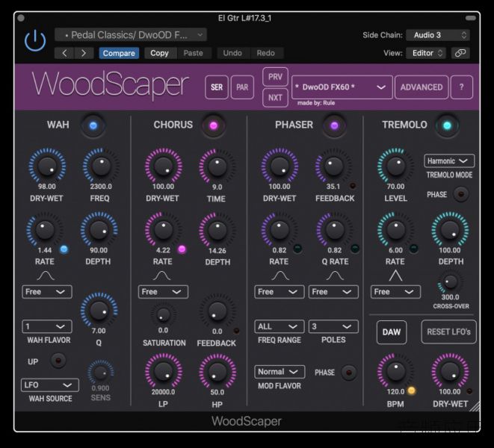The width and height of the screenshot is (494, 448).
Task: Click the question mark help button
Action: pyautogui.click(x=462, y=87)
